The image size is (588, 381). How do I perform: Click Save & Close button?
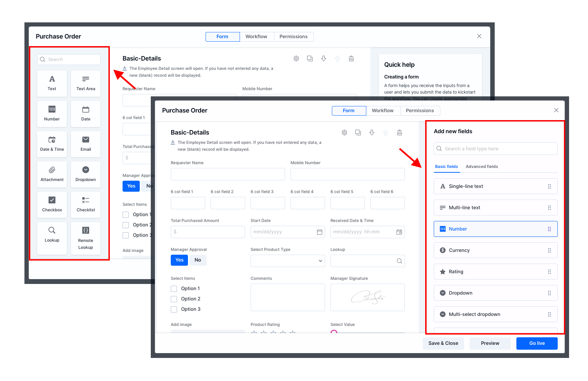point(443,343)
